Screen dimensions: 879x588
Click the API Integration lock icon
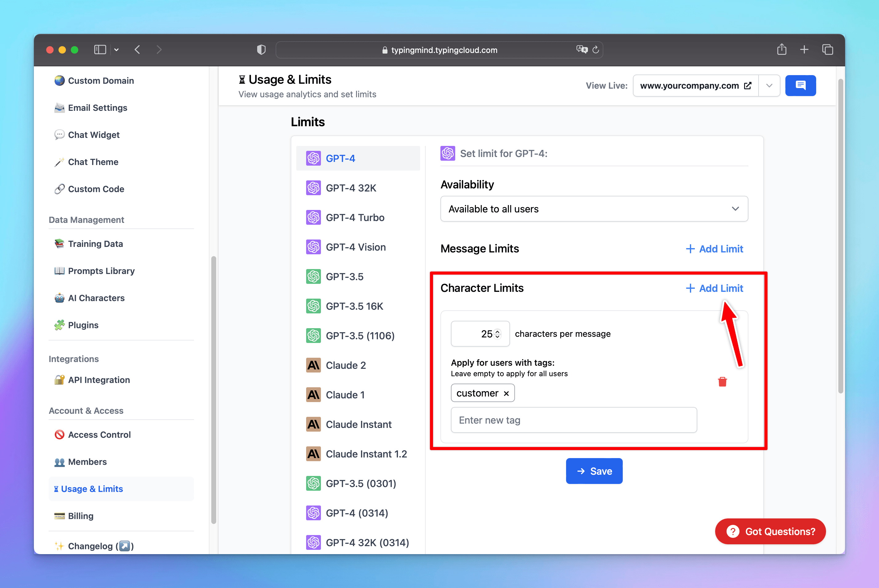point(60,380)
